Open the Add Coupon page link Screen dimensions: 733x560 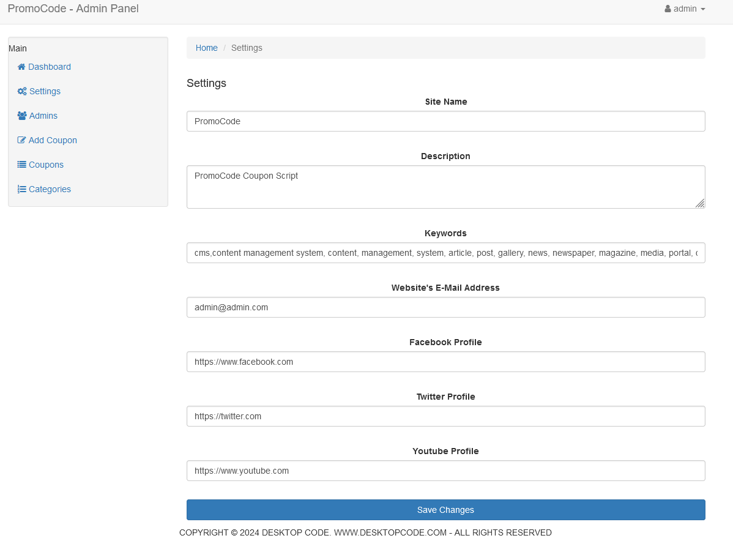click(53, 140)
